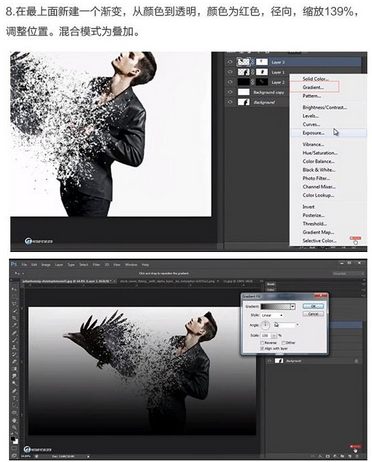Select the Pen tool
This screenshot has width=372, height=462.
click(14, 391)
